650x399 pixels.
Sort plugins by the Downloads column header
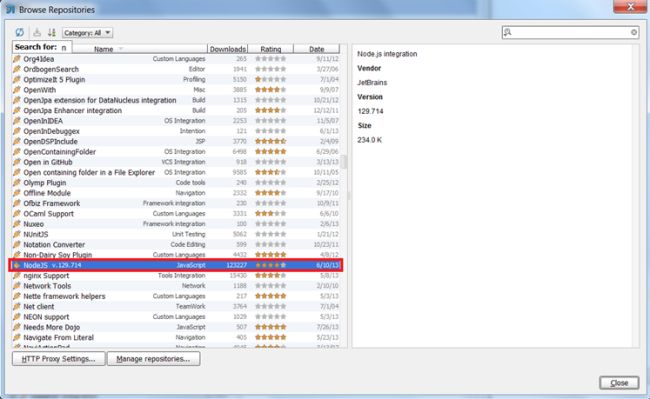click(228, 49)
